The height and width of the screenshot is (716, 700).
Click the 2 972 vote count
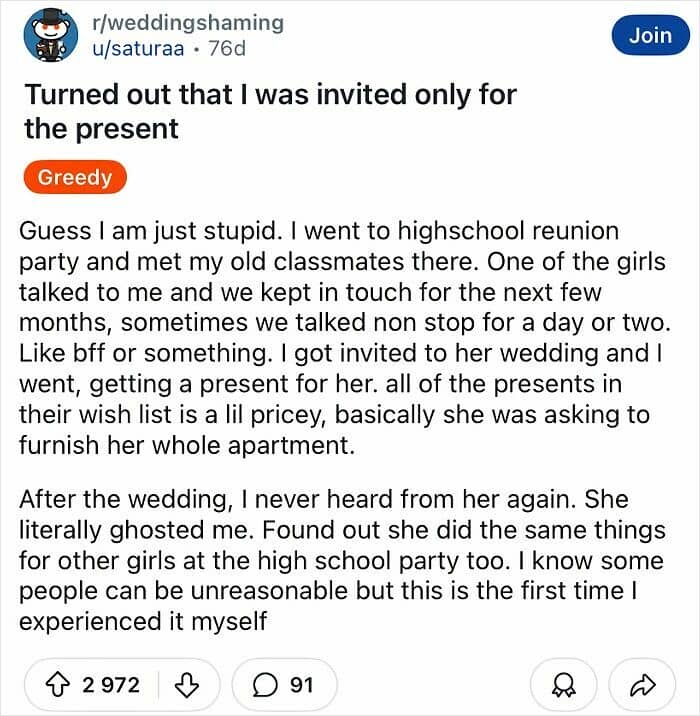pos(111,685)
